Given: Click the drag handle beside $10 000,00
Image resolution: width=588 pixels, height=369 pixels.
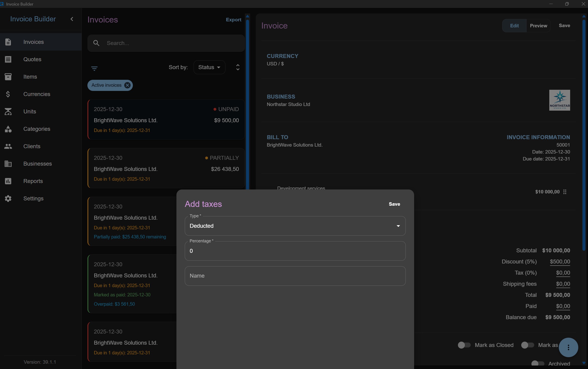Looking at the screenshot, I should [x=565, y=192].
